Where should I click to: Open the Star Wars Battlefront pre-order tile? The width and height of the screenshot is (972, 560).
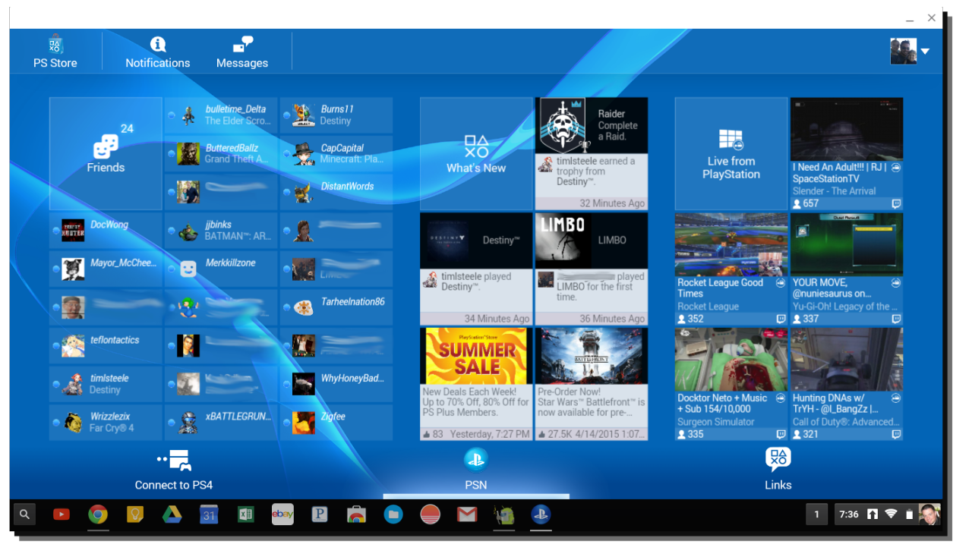(x=592, y=383)
